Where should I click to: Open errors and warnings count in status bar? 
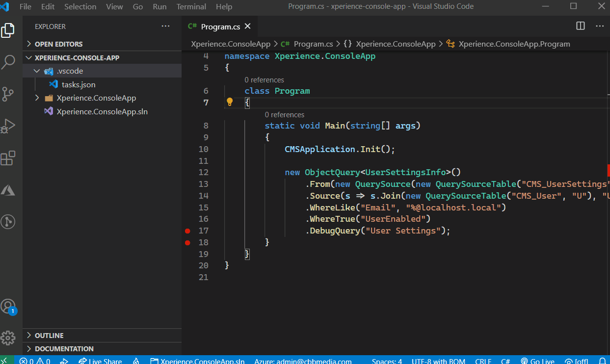pyautogui.click(x=34, y=361)
